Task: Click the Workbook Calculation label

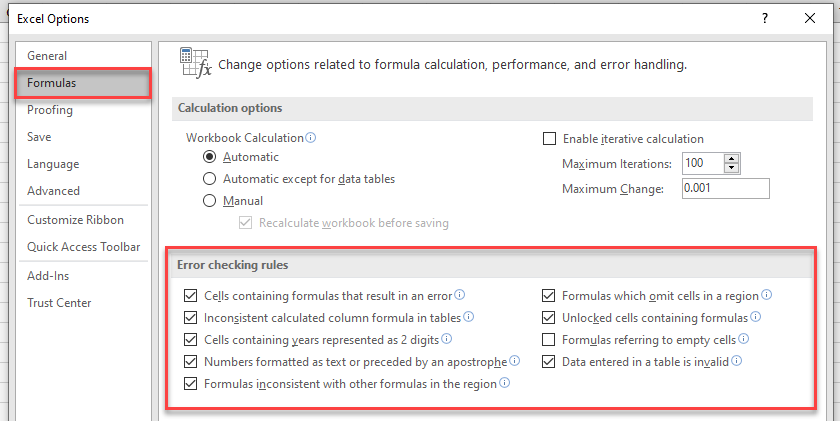Action: (x=245, y=138)
